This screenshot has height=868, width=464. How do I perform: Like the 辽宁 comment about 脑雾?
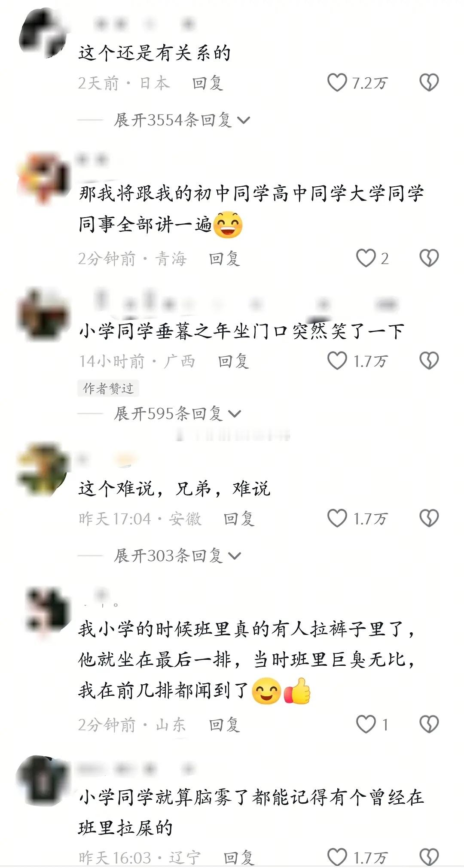(x=337, y=857)
